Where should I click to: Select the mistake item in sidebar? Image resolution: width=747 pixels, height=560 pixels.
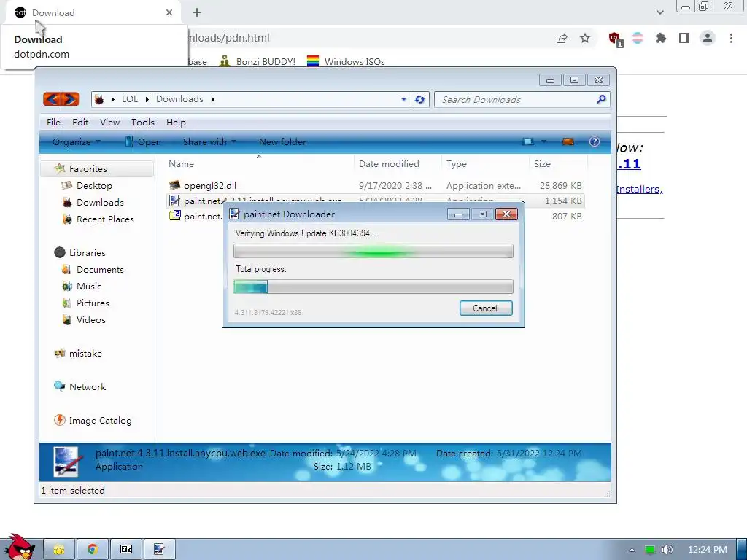(85, 354)
